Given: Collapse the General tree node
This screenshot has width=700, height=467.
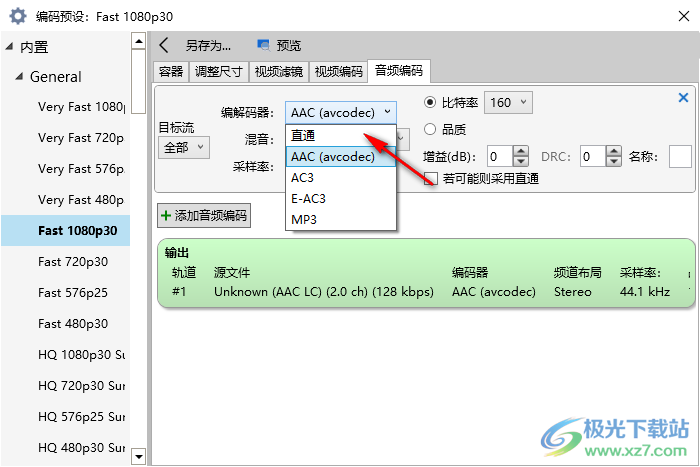Looking at the screenshot, I should tap(19, 76).
